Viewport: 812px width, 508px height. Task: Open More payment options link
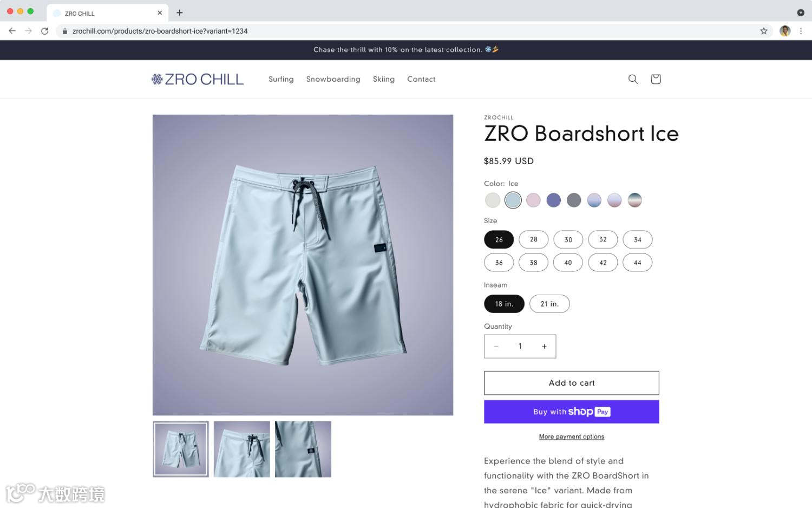click(x=572, y=437)
